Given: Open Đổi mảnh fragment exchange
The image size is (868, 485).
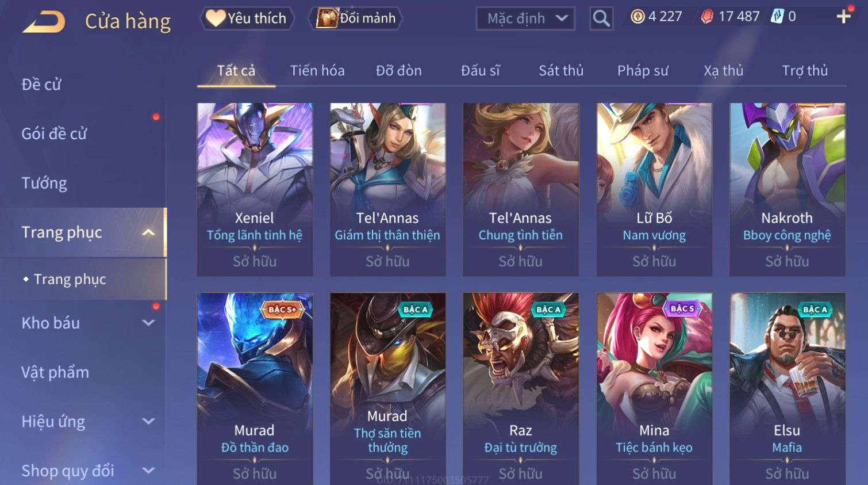Looking at the screenshot, I should pyautogui.click(x=356, y=18).
